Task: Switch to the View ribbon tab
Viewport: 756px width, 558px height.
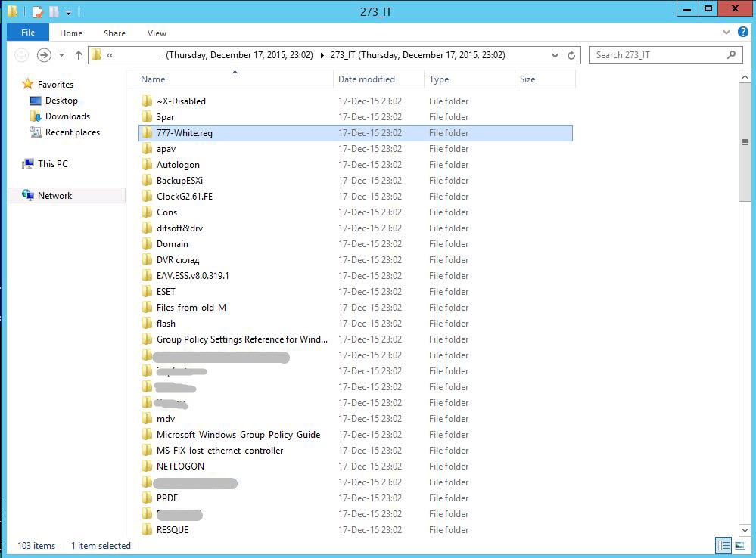Action: (157, 33)
